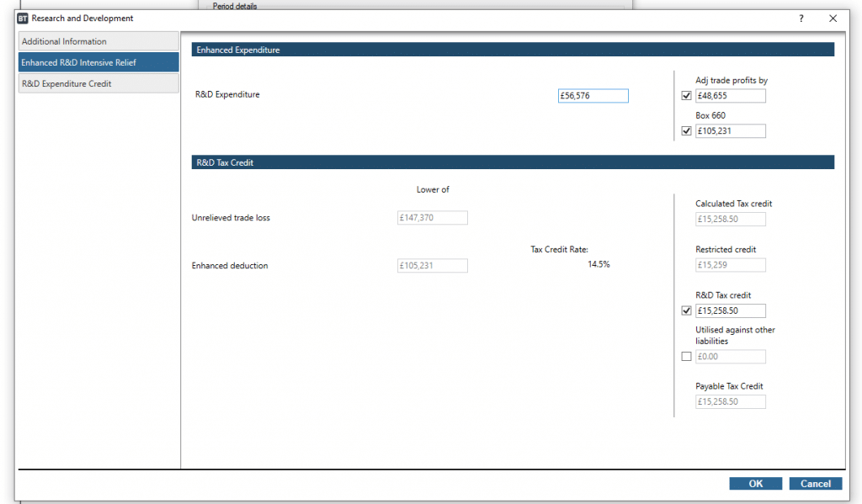Toggle the Adj trade profits by checkbox
Screen dimensions: 862x504
(686, 96)
